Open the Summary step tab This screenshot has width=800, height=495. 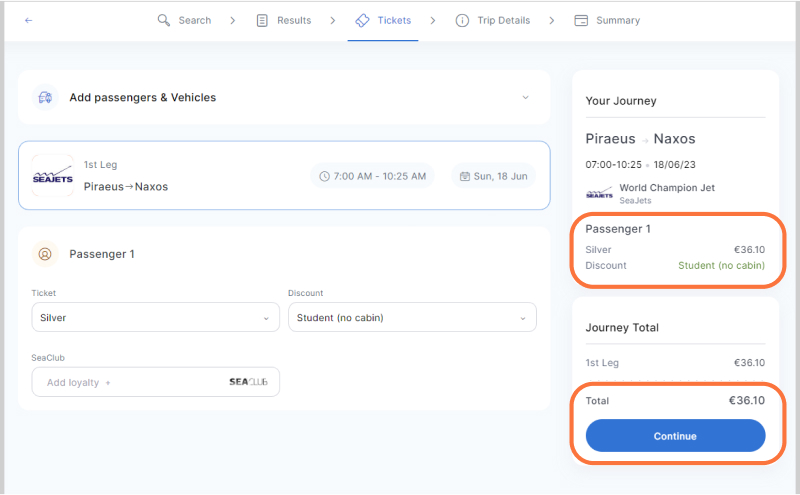[x=607, y=20]
